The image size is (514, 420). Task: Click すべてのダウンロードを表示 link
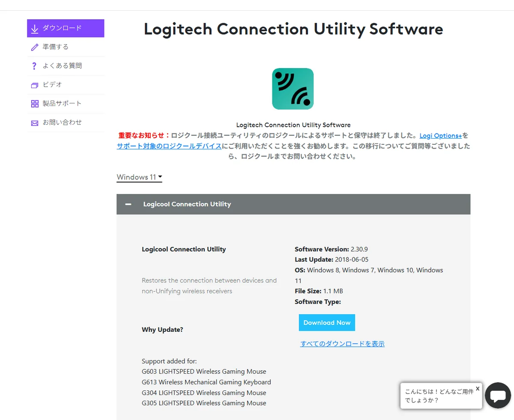(x=342, y=344)
